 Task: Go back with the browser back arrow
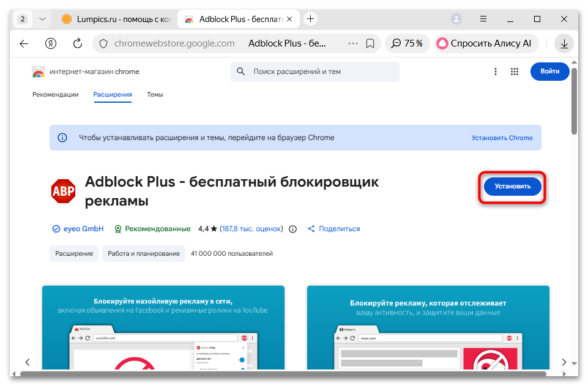point(24,44)
